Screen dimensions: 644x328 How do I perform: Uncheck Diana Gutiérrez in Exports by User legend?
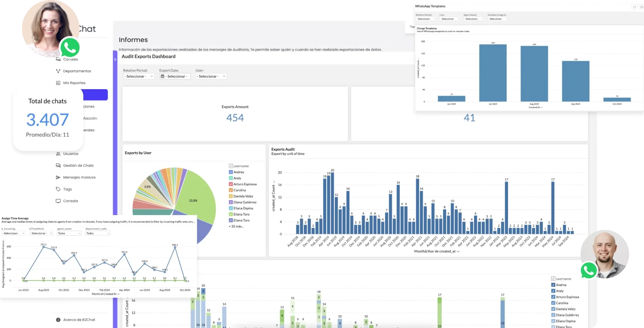(231, 202)
